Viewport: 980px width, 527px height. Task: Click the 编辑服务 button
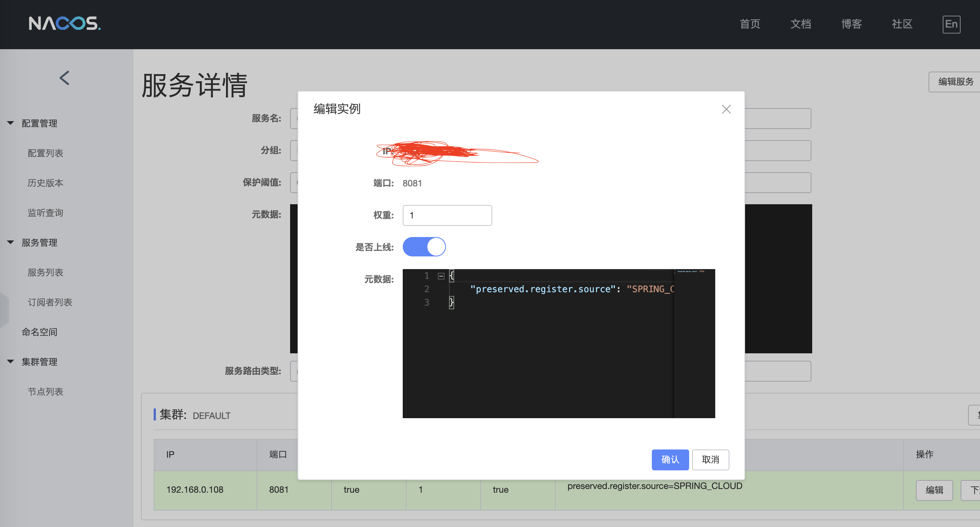[955, 82]
